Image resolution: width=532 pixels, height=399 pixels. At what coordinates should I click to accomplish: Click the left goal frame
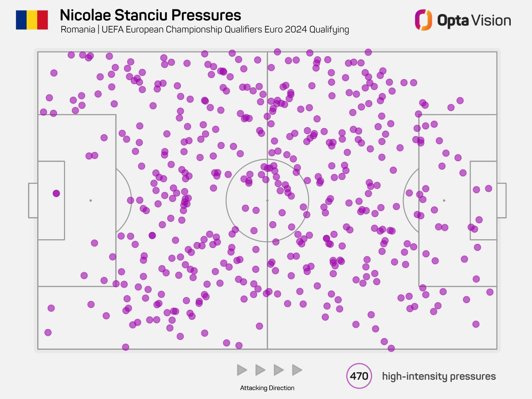click(x=33, y=200)
